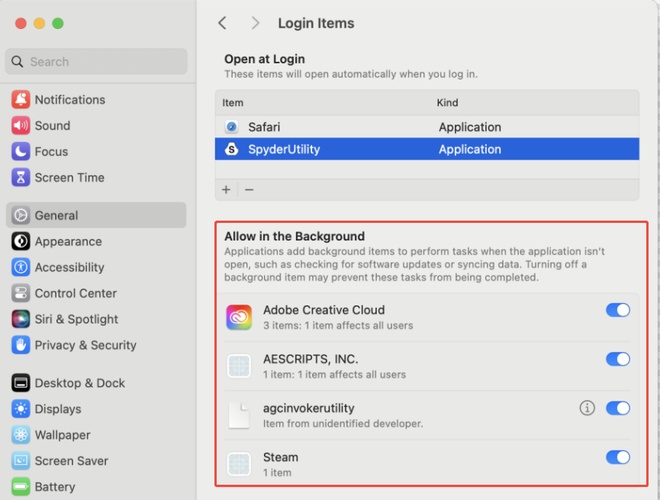Image resolution: width=660 pixels, height=500 pixels.
Task: Click the Appearance sidebar label
Action: (68, 242)
